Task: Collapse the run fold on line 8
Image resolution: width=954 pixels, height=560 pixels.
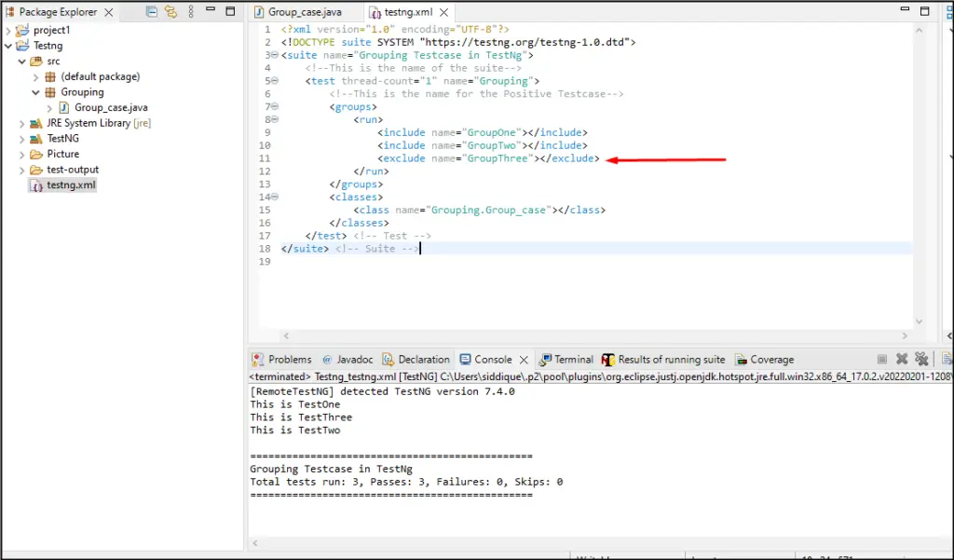Action: (x=275, y=119)
